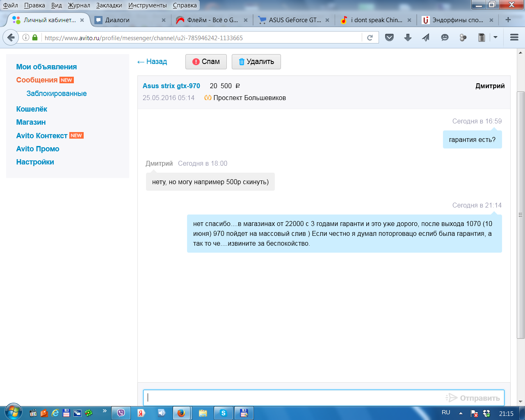525x420 pixels.
Task: Click the page vertical scrollbar thumb
Action: pos(521,215)
